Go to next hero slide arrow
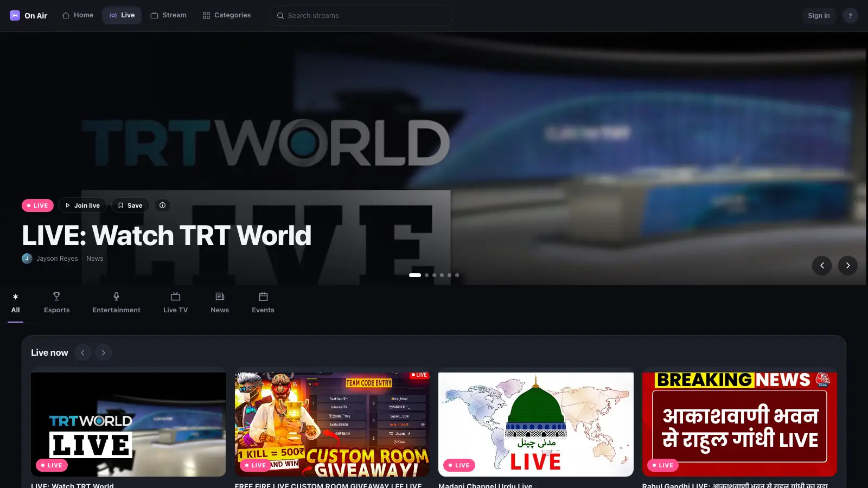This screenshot has width=868, height=488. [x=848, y=266]
